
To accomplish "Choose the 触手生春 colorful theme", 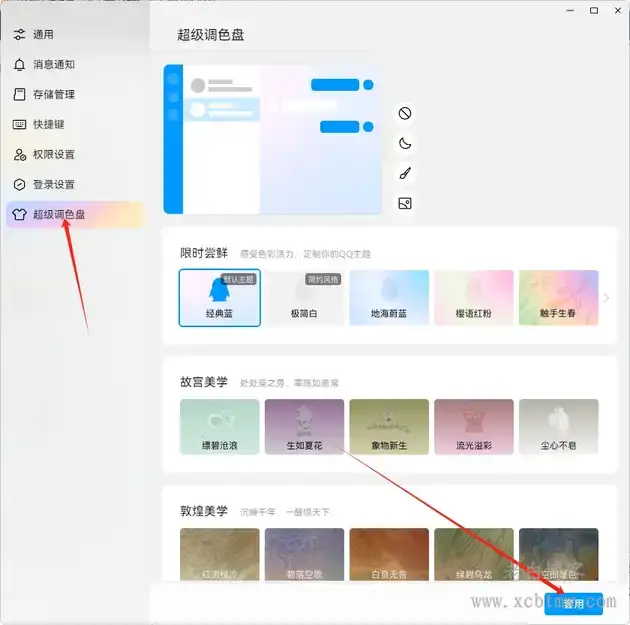I will pyautogui.click(x=558, y=298).
